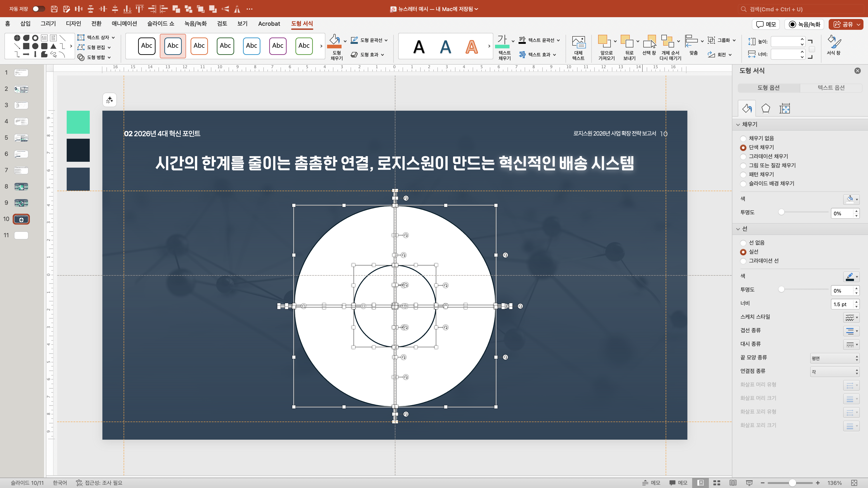Switch to slide sorter view in status bar
Viewport: 868px width, 488px height.
pyautogui.click(x=717, y=483)
